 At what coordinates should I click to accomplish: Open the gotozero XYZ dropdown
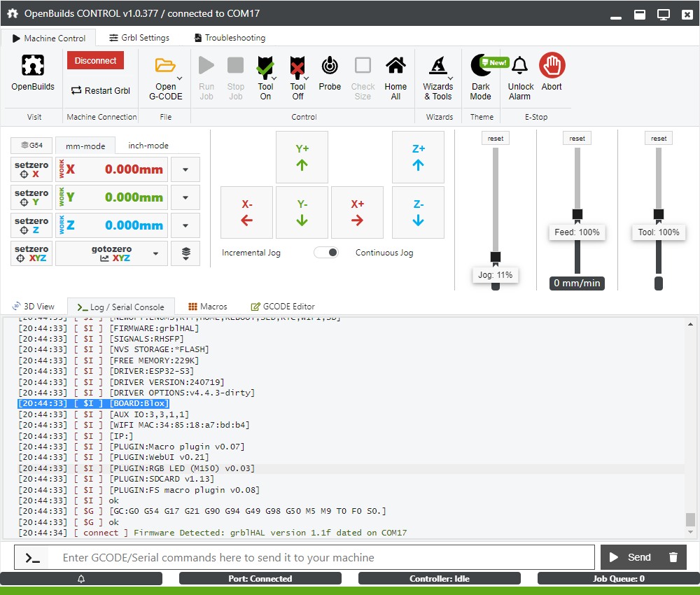point(155,253)
